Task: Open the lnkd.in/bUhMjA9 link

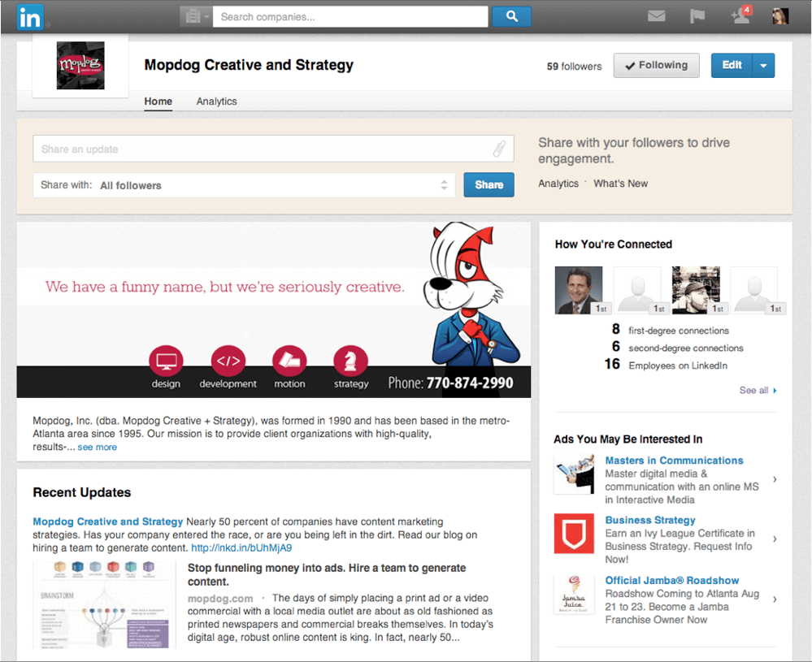Action: 241,548
